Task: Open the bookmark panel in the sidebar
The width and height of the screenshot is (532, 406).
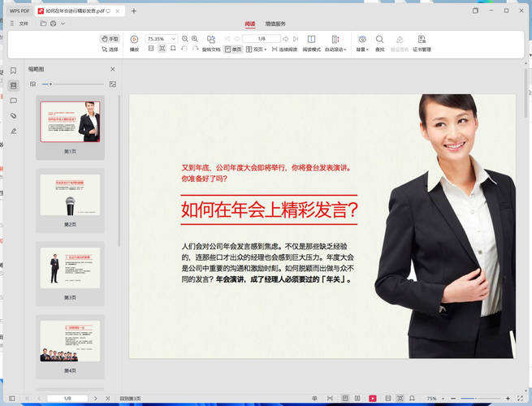Action: 13,71
